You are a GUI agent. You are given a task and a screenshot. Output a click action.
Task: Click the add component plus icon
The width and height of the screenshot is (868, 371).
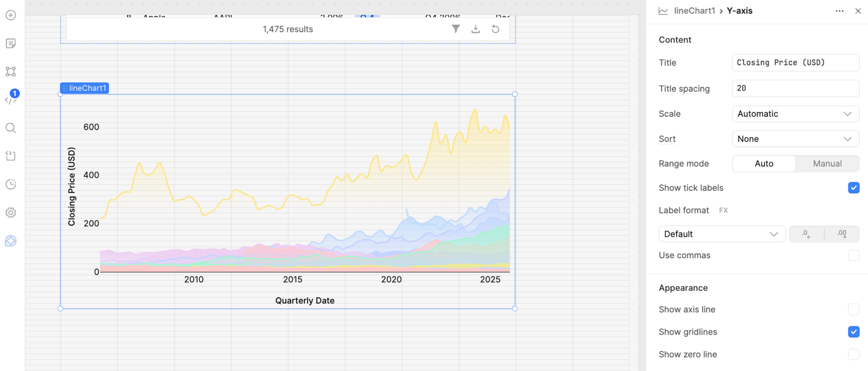(11, 15)
